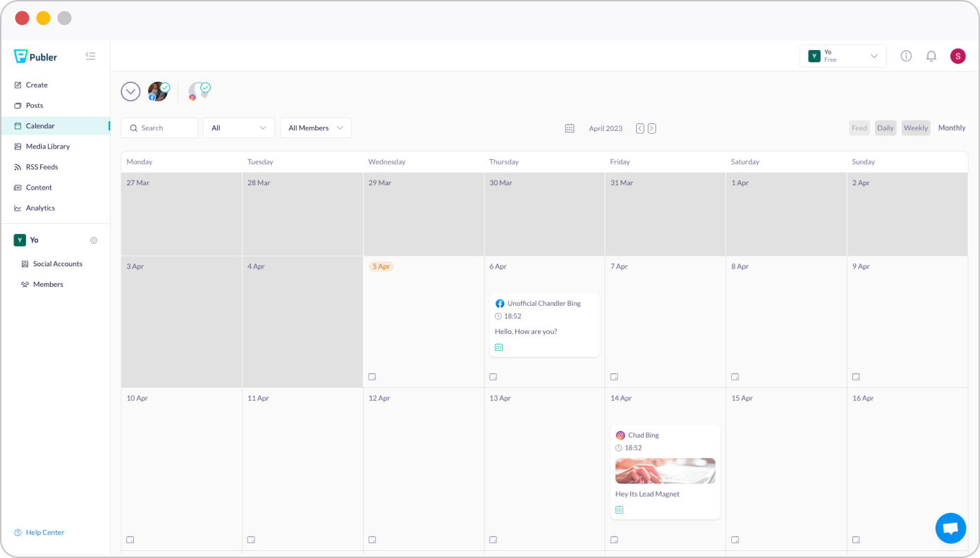
Task: Click the calendar Search field
Action: pyautogui.click(x=159, y=128)
